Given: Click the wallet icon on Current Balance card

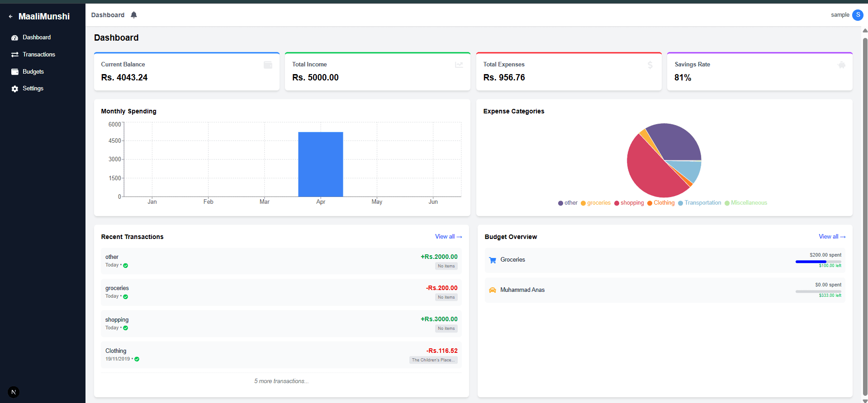Looking at the screenshot, I should (x=268, y=65).
